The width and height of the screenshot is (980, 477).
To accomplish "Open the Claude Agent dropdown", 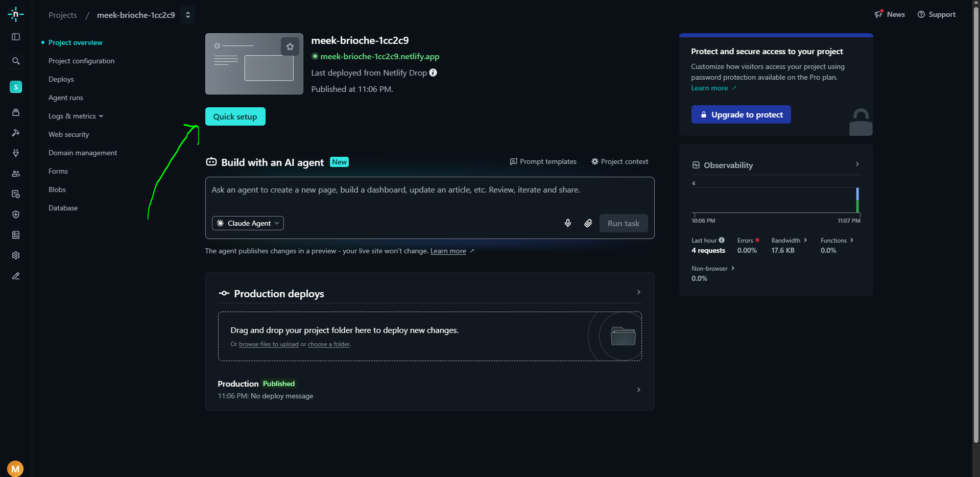I will click(x=248, y=223).
